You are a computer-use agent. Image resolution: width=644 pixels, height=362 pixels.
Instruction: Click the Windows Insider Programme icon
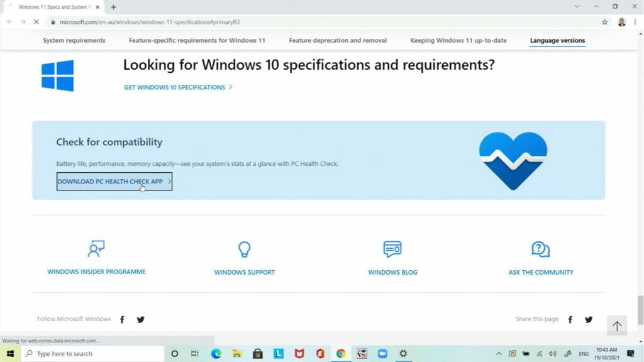pos(96,248)
